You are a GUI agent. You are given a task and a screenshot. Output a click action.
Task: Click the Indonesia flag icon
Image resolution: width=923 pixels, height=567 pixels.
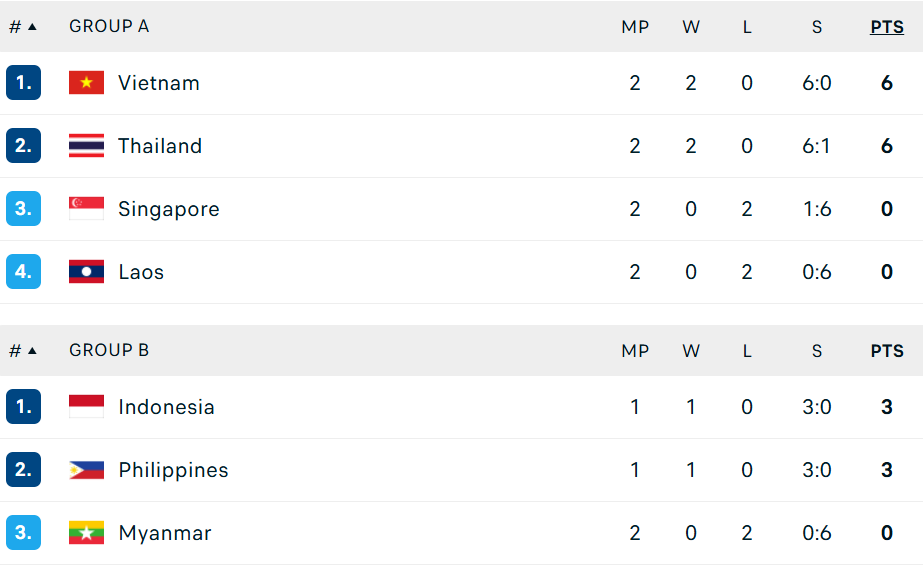coord(86,407)
